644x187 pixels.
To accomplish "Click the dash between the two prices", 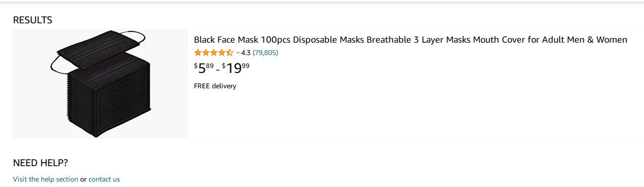I will [x=218, y=70].
